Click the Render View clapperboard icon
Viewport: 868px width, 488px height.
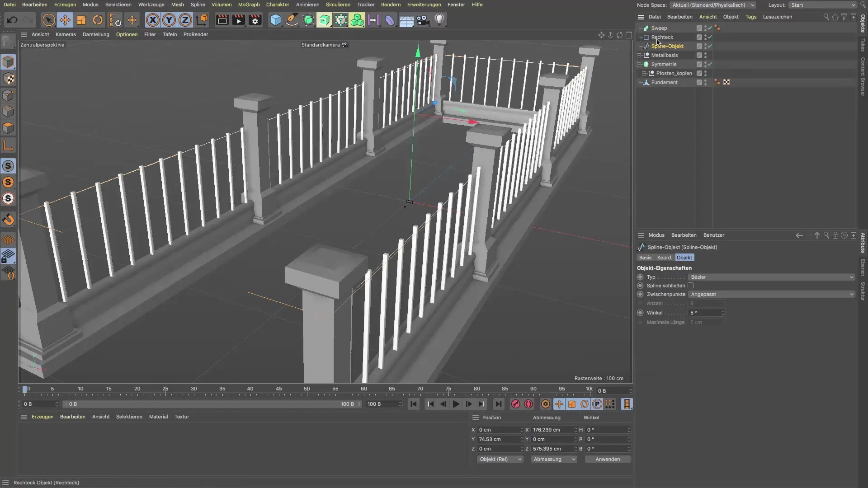tap(222, 20)
